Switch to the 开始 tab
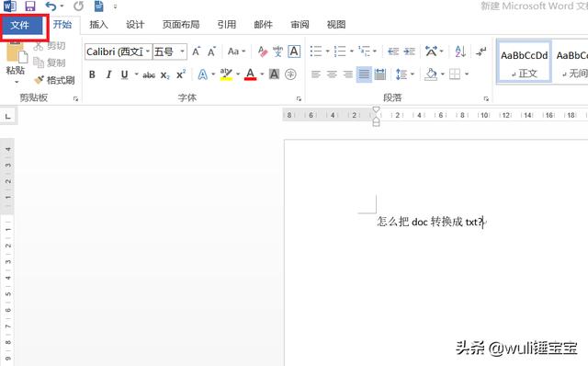 click(x=62, y=25)
